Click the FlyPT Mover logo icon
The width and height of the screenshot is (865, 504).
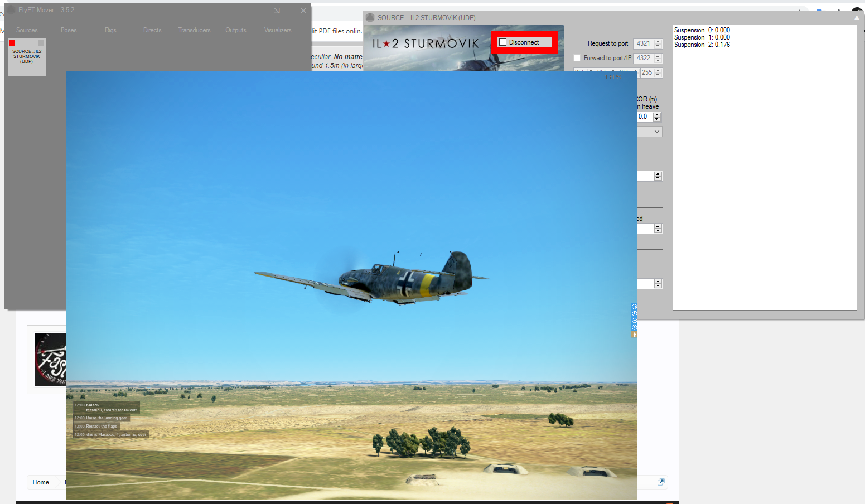11,10
